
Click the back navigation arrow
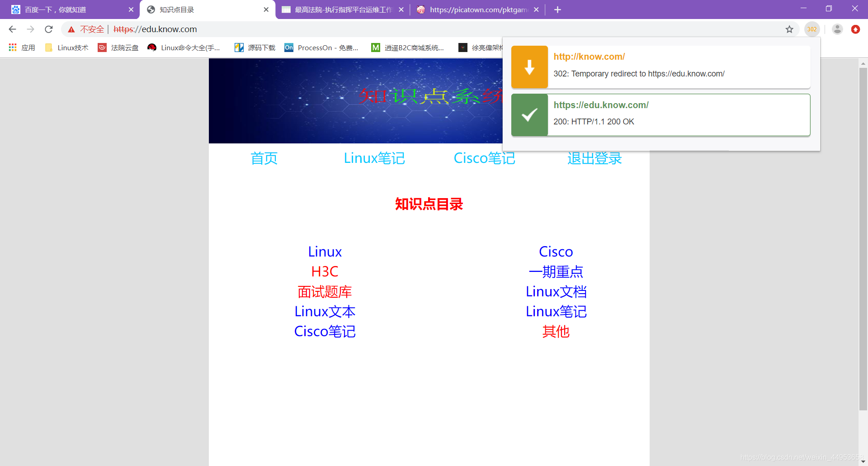click(x=12, y=29)
